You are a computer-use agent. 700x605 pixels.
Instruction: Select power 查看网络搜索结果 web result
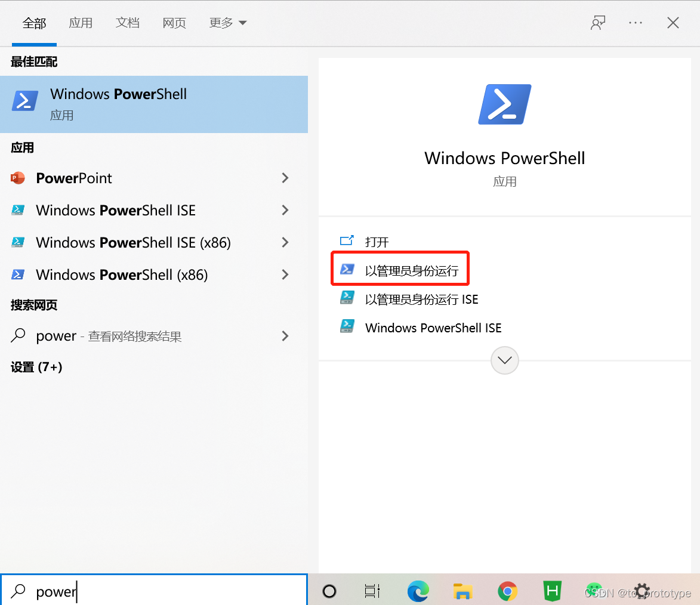(x=154, y=336)
